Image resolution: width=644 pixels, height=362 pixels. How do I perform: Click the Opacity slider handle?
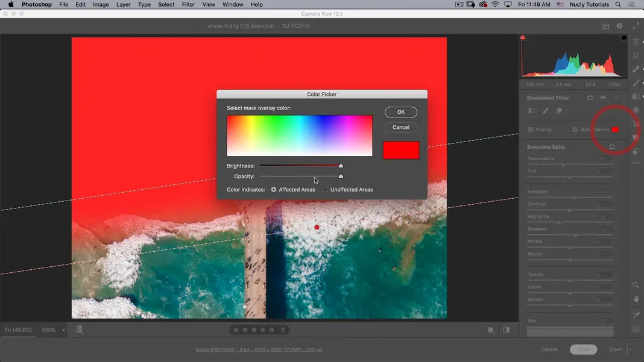[341, 176]
